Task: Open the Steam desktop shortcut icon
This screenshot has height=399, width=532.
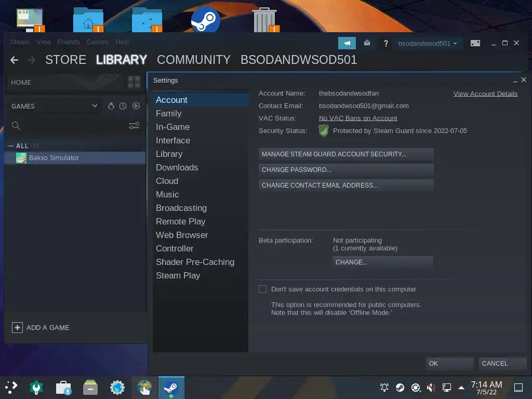Action: tap(205, 19)
